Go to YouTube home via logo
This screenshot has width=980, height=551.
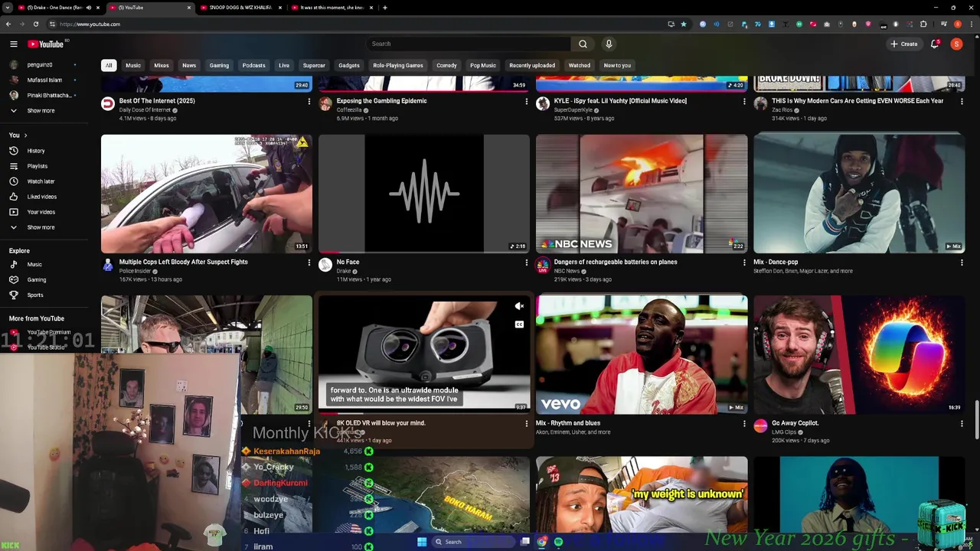[46, 44]
